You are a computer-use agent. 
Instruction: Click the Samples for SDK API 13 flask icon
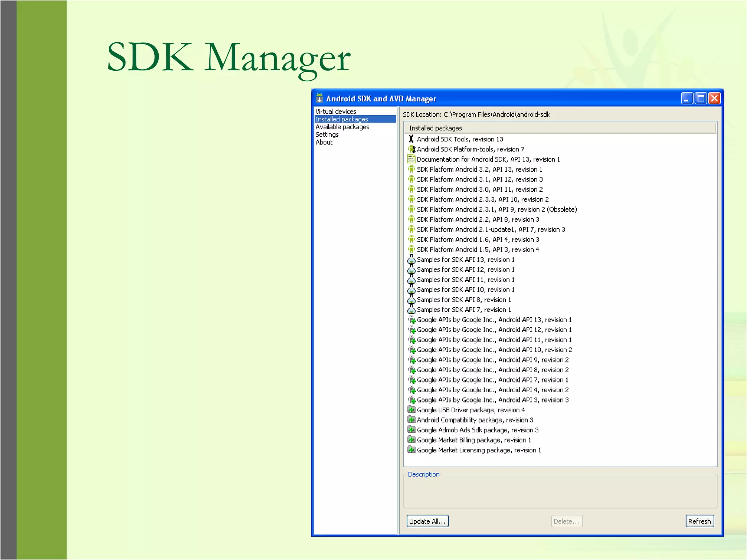click(411, 259)
